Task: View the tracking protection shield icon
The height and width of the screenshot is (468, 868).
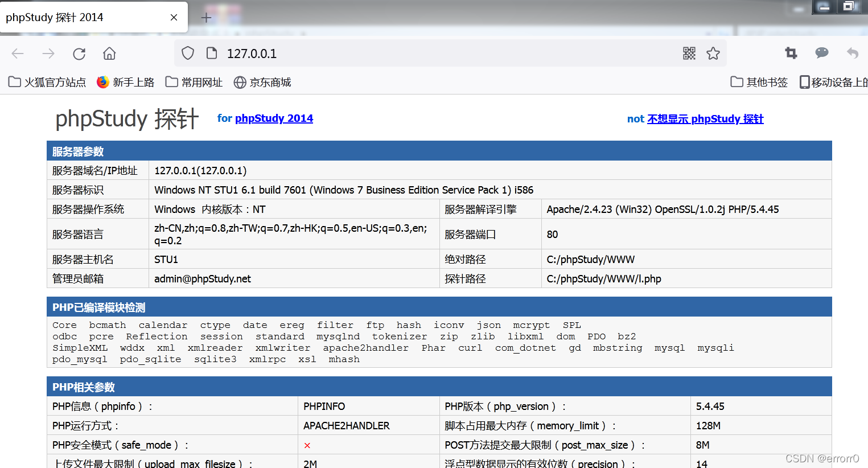Action: click(x=188, y=54)
